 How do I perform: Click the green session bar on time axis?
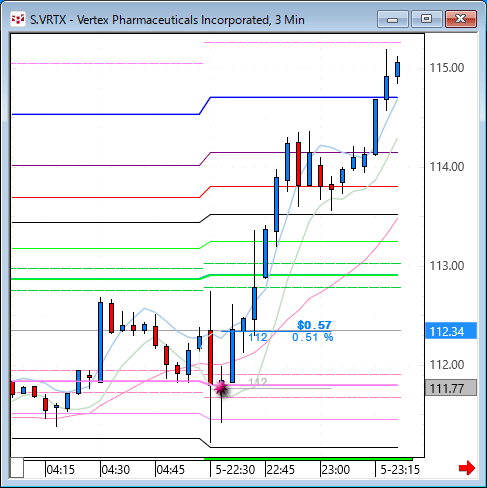point(308,459)
